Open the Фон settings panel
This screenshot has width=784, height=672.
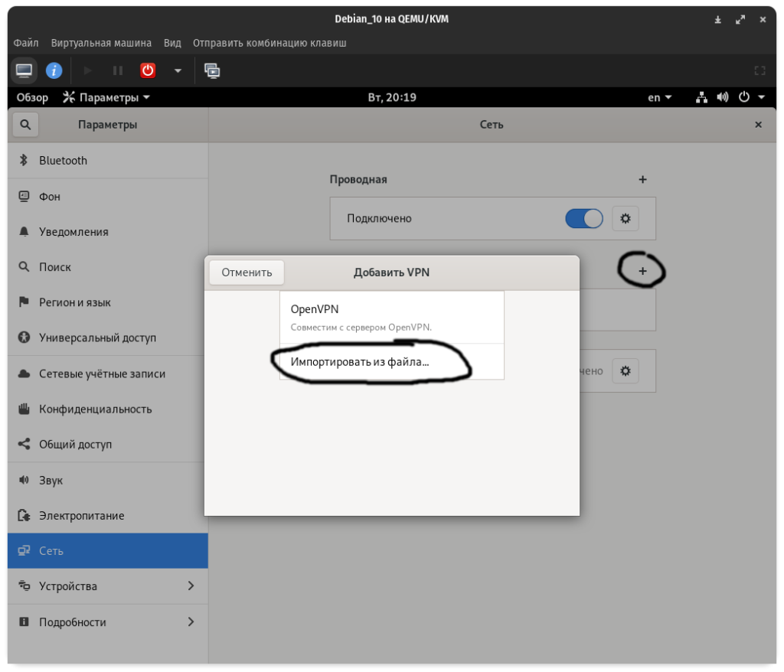click(108, 197)
